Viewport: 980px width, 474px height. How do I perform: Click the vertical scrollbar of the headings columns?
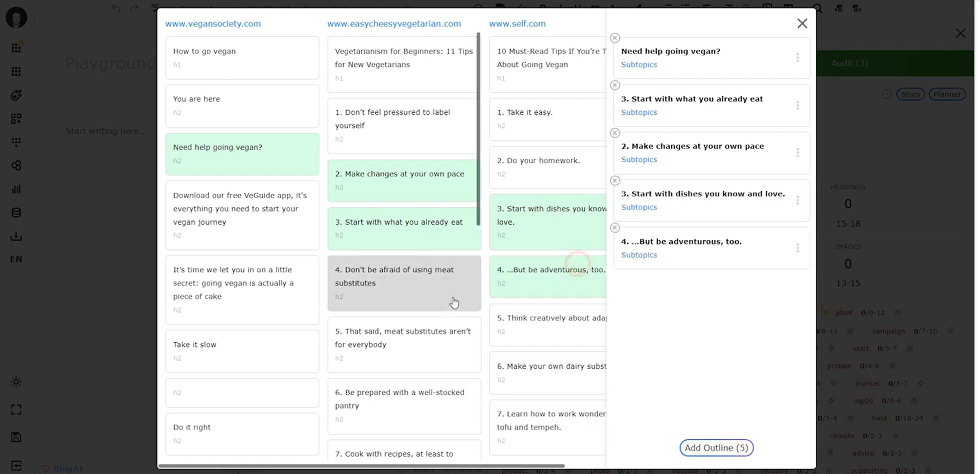(478, 129)
